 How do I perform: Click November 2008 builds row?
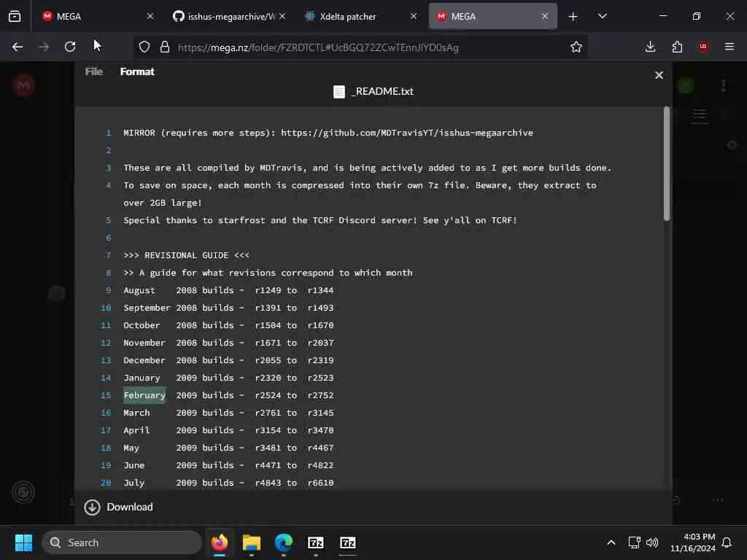pyautogui.click(x=228, y=343)
